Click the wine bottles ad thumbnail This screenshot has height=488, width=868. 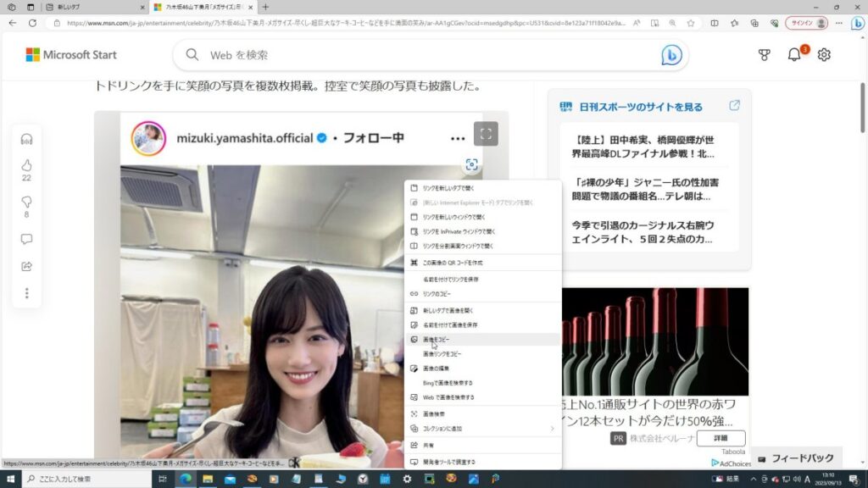click(655, 341)
